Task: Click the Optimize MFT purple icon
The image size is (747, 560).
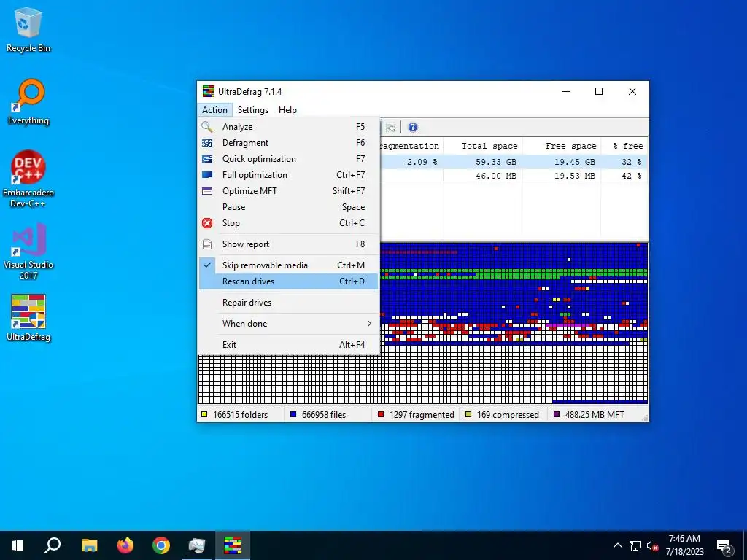Action: tap(207, 191)
